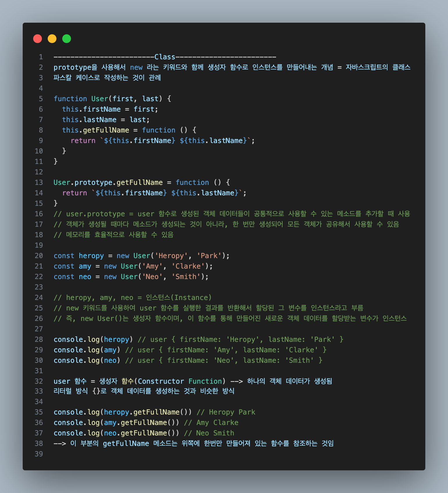The height and width of the screenshot is (493, 448).
Task: Click the '// Amy Clarke' comment
Action: 211,423
